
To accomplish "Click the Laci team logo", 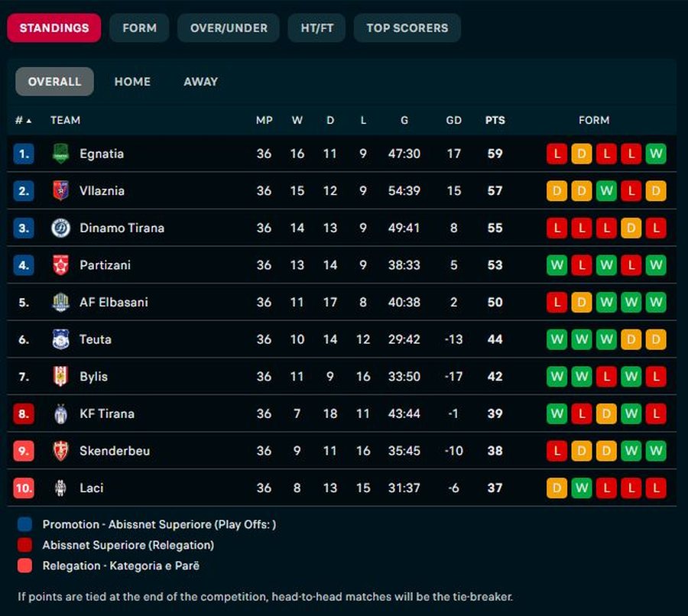I will point(60,488).
